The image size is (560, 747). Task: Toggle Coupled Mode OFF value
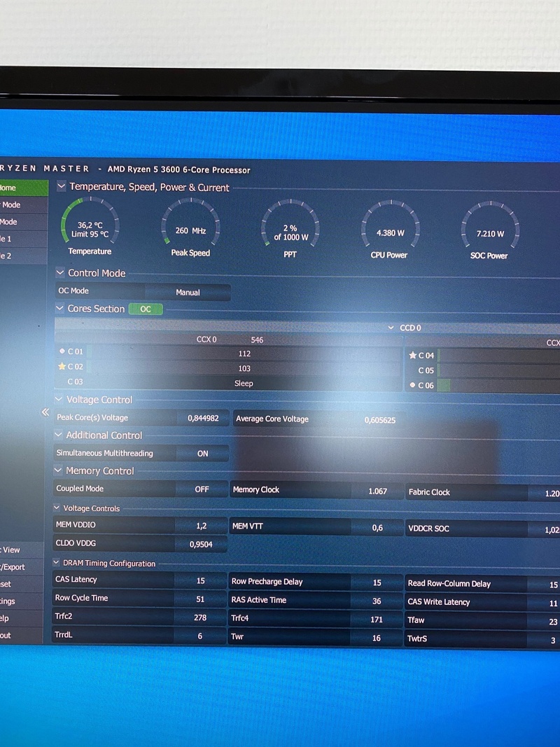pos(202,489)
